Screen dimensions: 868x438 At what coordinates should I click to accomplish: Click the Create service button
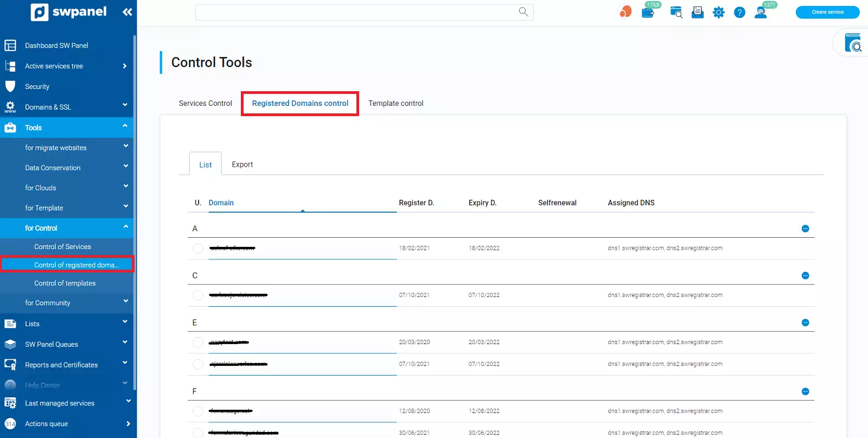(827, 12)
